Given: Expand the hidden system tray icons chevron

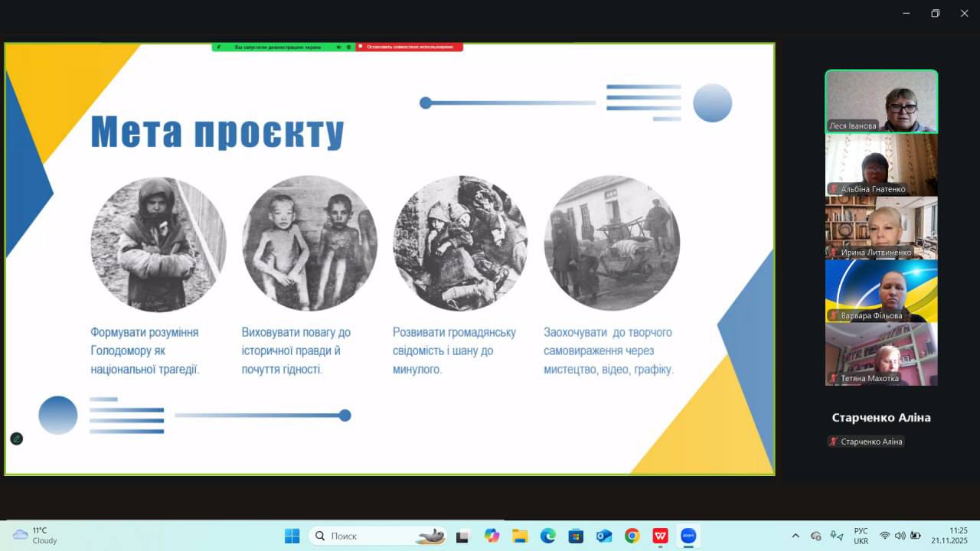Looking at the screenshot, I should [x=795, y=536].
